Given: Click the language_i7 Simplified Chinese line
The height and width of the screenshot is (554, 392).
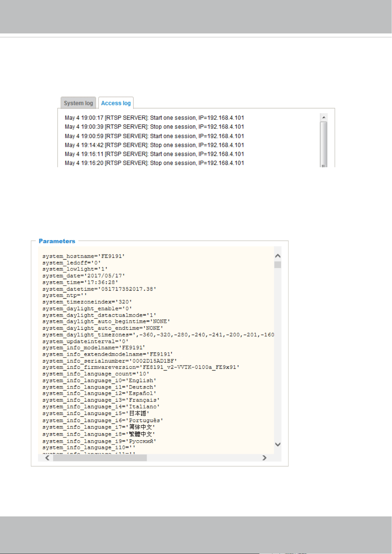Looking at the screenshot, I should (99, 427).
